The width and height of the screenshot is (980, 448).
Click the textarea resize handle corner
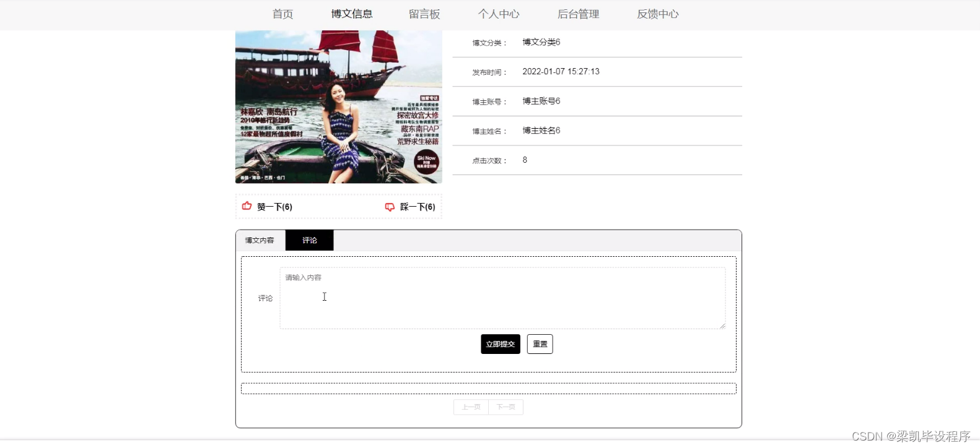[x=722, y=326]
